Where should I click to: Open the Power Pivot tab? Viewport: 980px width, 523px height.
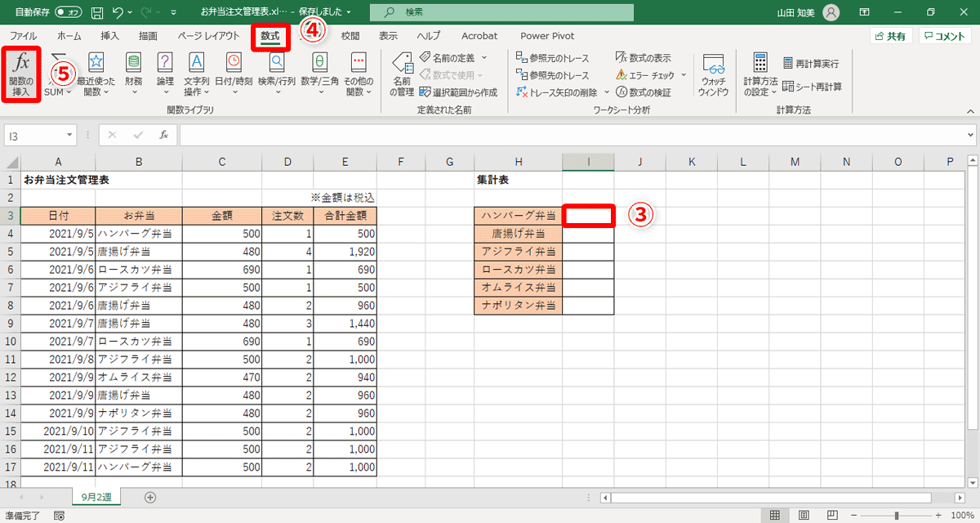point(546,35)
